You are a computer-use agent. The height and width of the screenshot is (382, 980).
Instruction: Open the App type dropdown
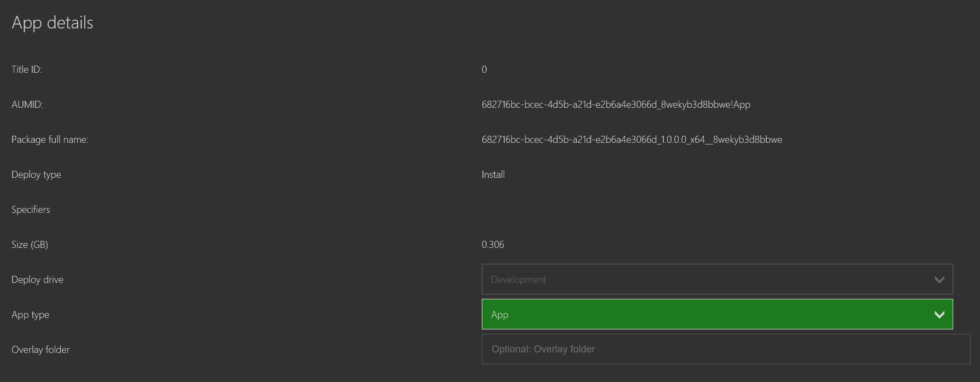[x=717, y=314]
